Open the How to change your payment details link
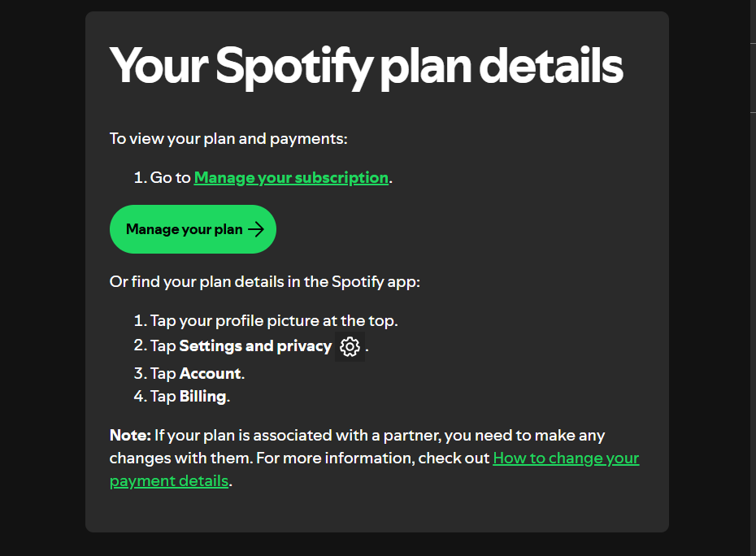The width and height of the screenshot is (756, 556). (565, 458)
